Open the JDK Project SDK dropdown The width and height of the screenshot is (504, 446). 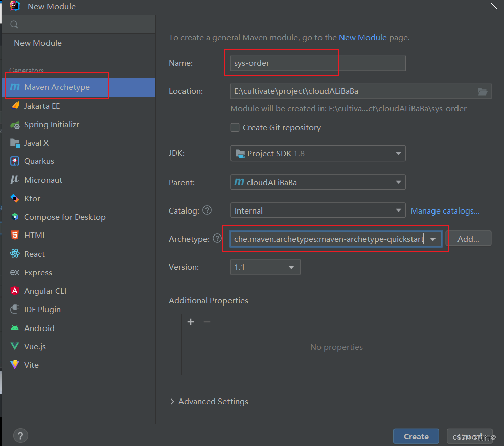click(x=317, y=153)
